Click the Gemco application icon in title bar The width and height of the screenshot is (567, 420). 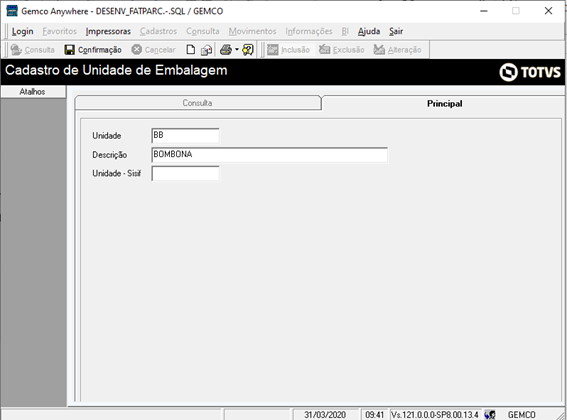coord(12,11)
